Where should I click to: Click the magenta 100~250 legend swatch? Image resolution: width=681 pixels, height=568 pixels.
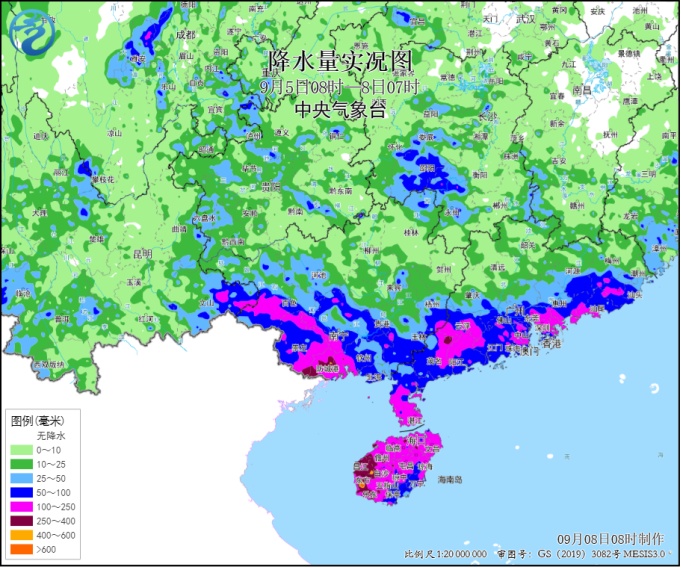pos(20,507)
